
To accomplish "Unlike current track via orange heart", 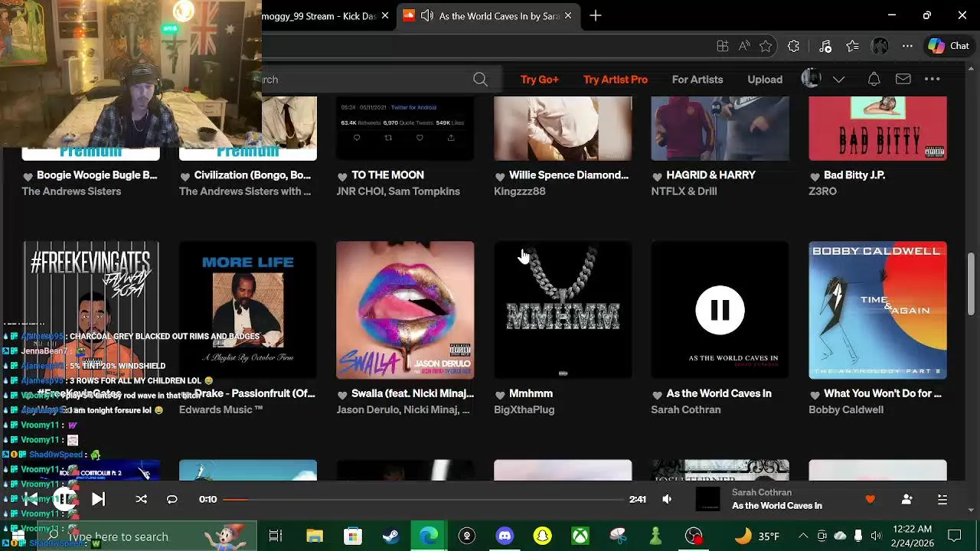I will coord(870,500).
